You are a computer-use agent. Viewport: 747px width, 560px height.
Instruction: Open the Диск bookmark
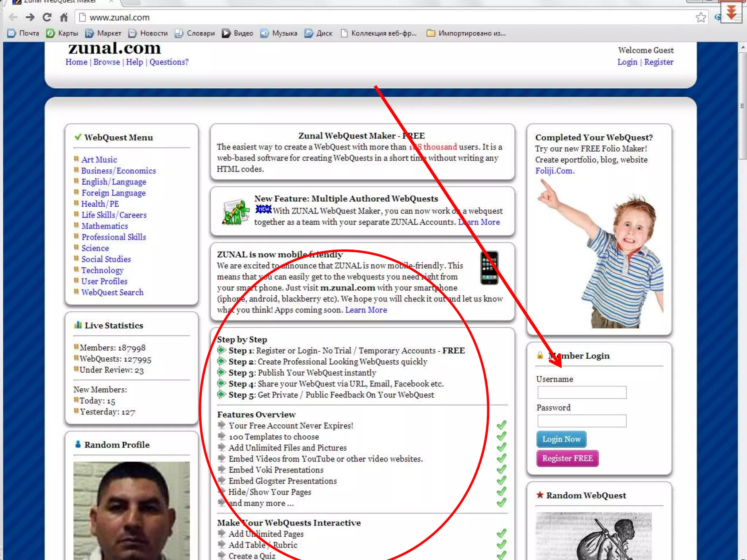(x=318, y=33)
